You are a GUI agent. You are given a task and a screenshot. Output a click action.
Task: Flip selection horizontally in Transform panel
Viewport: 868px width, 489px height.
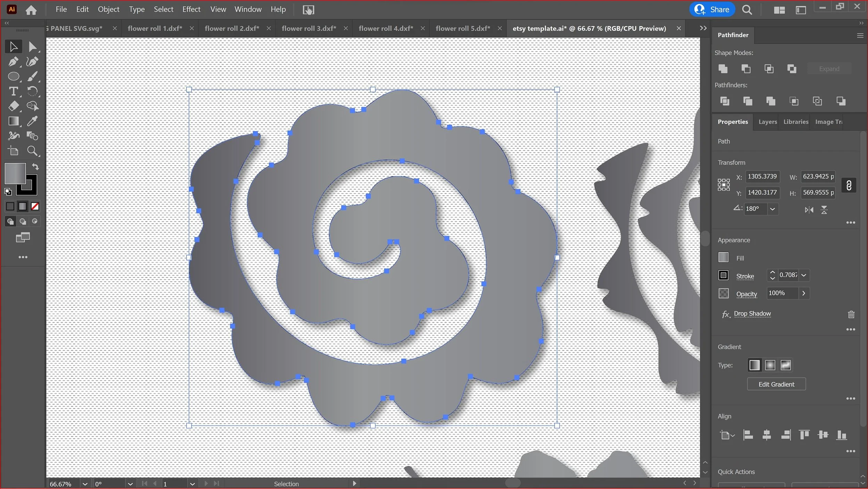[x=809, y=210]
